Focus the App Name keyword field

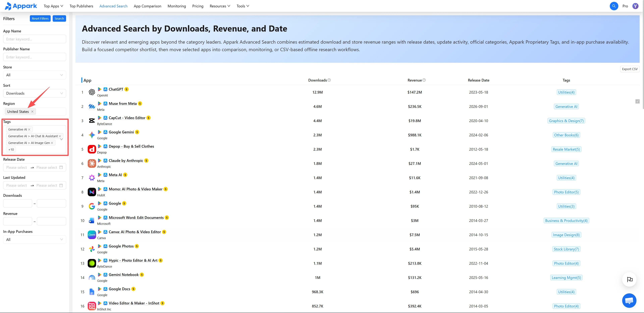(x=35, y=39)
